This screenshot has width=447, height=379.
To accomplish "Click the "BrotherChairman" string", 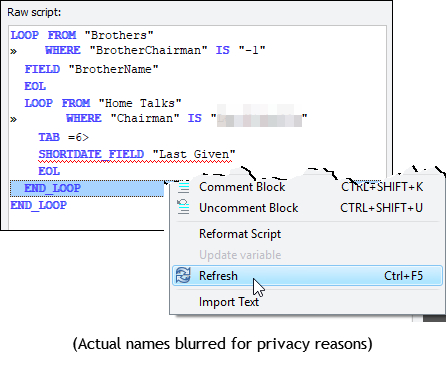I will coord(149,50).
